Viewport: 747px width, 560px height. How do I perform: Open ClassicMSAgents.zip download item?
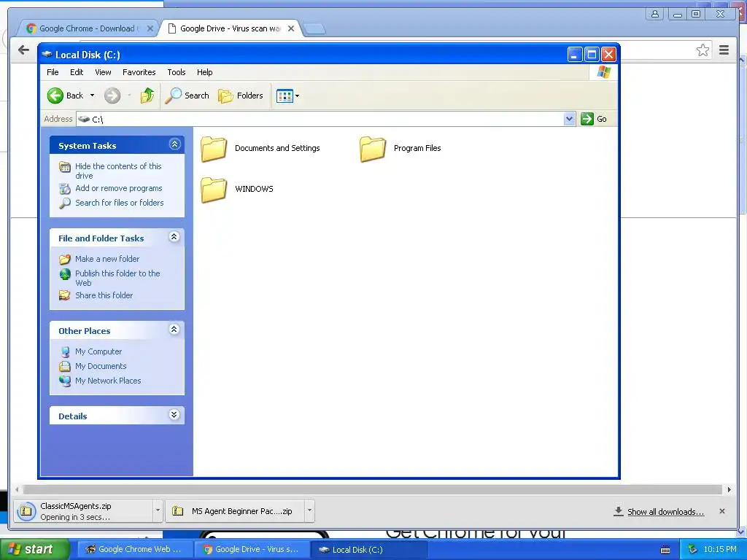click(x=84, y=511)
